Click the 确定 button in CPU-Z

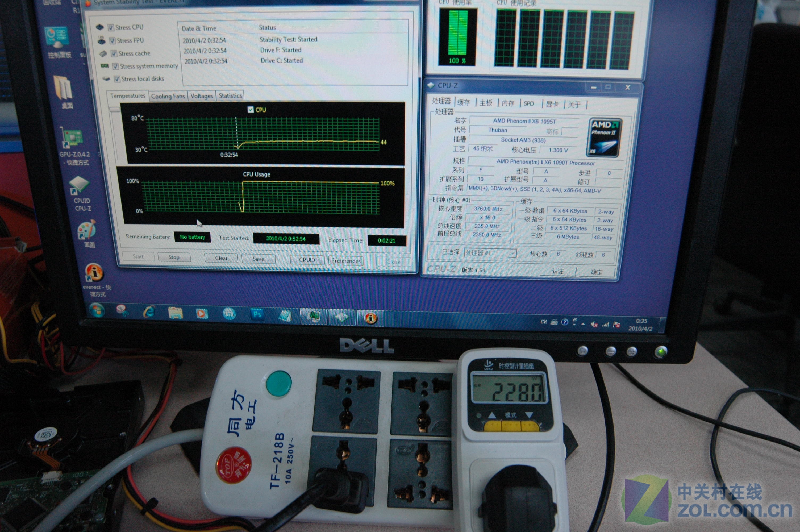coord(597,272)
